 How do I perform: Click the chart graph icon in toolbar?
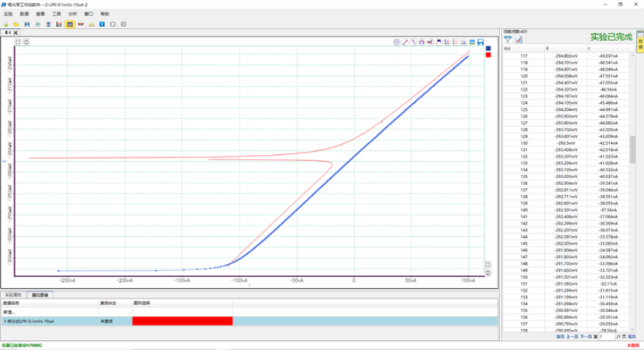point(59,24)
